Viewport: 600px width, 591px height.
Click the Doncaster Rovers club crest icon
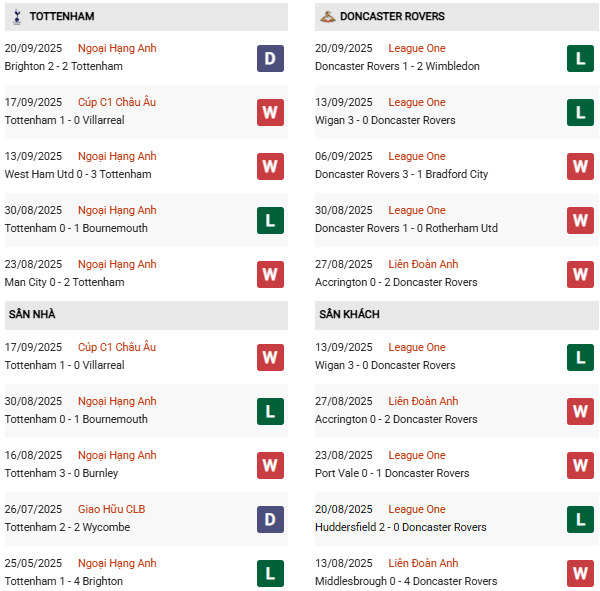pyautogui.click(x=327, y=17)
